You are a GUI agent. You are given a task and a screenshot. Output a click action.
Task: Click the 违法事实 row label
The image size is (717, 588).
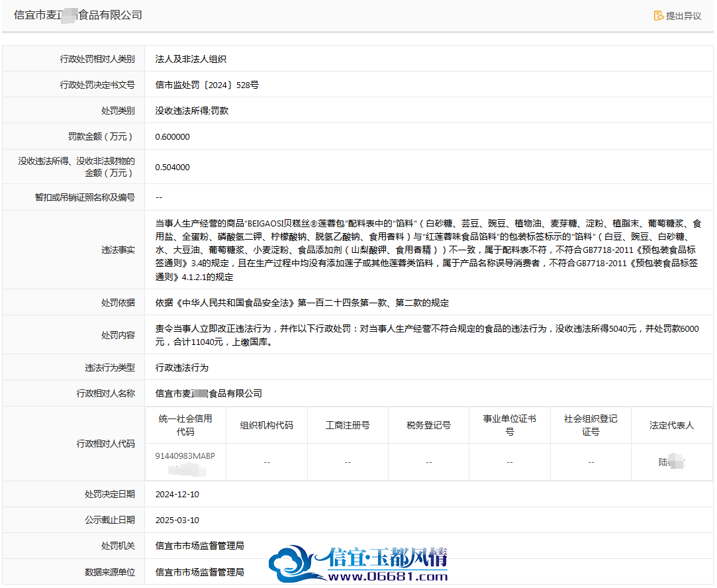coord(118,250)
